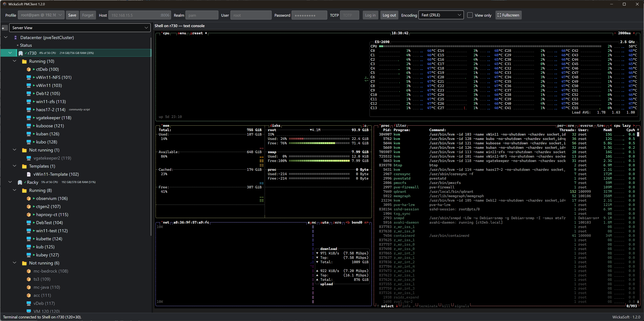Screen dimensions: 644x321
Task: Click the kuboose (121) VM icon
Action: pos(29,126)
